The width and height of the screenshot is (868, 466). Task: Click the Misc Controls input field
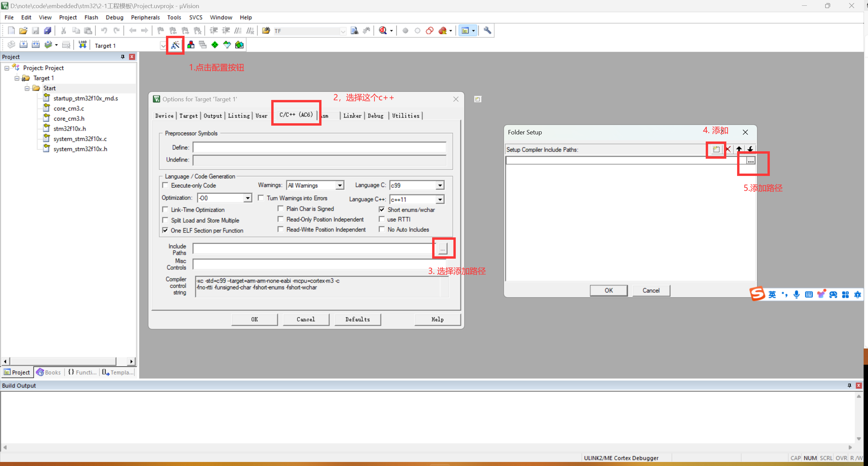pos(319,264)
